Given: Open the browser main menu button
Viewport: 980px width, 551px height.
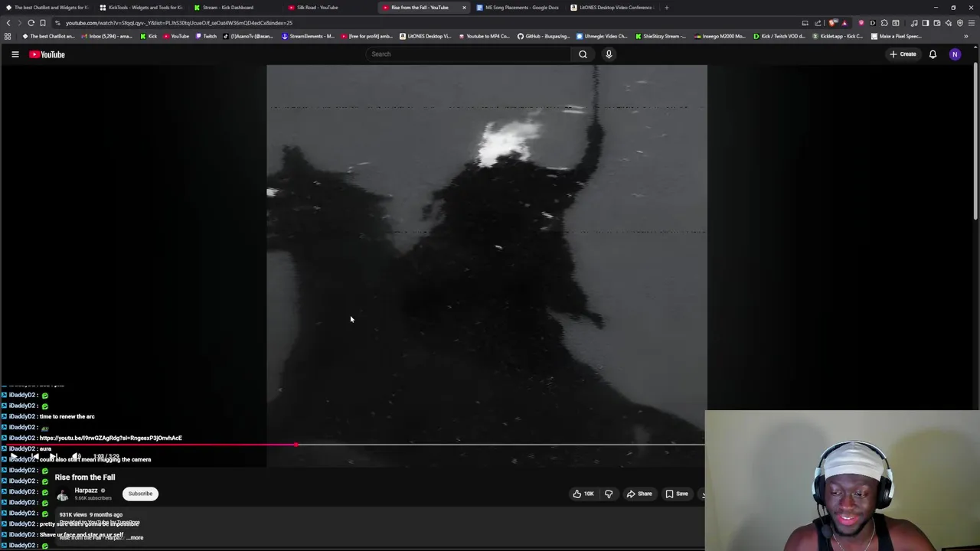Looking at the screenshot, I should (972, 23).
